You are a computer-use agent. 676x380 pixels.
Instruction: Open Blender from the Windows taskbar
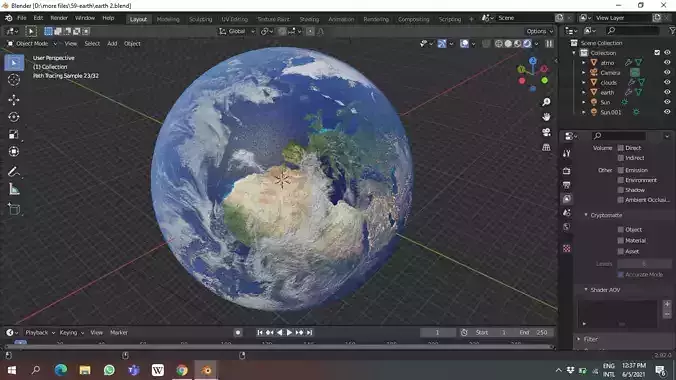pos(206,370)
